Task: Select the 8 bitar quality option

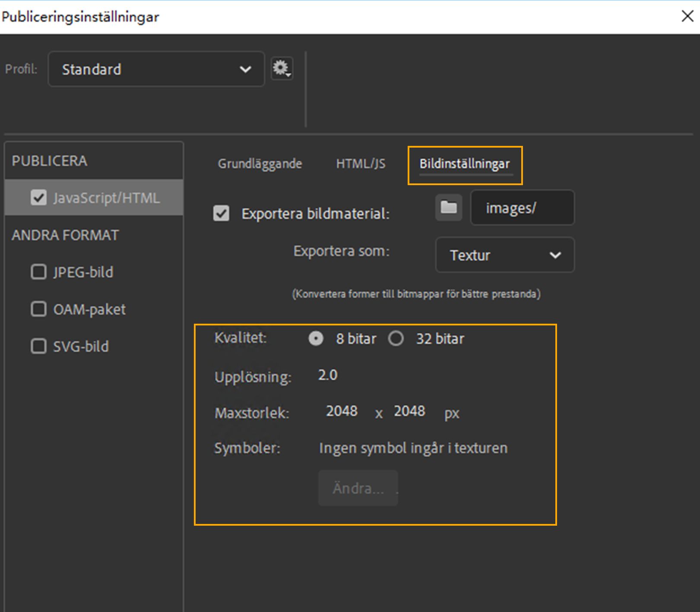Action: click(316, 338)
